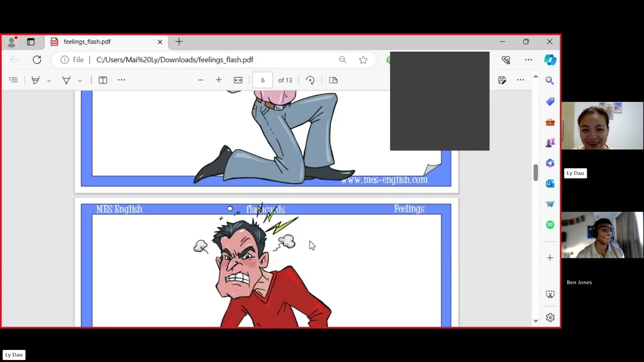
Task: Click the PDF vertical scrollbar thumb
Action: (x=535, y=172)
